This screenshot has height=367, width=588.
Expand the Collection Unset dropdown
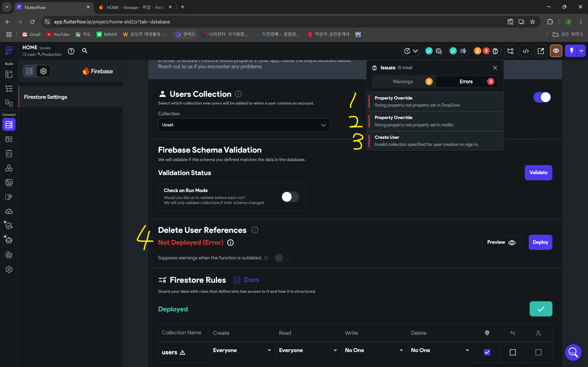point(244,125)
